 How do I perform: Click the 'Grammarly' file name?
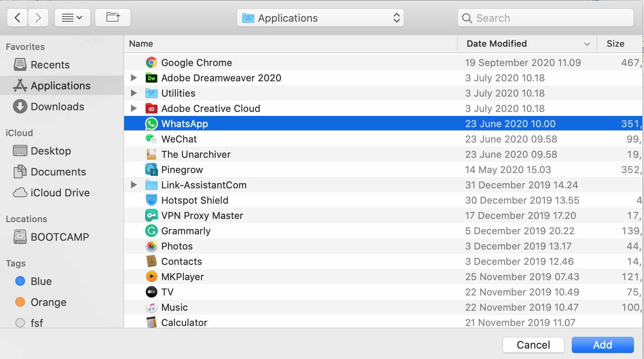(186, 231)
